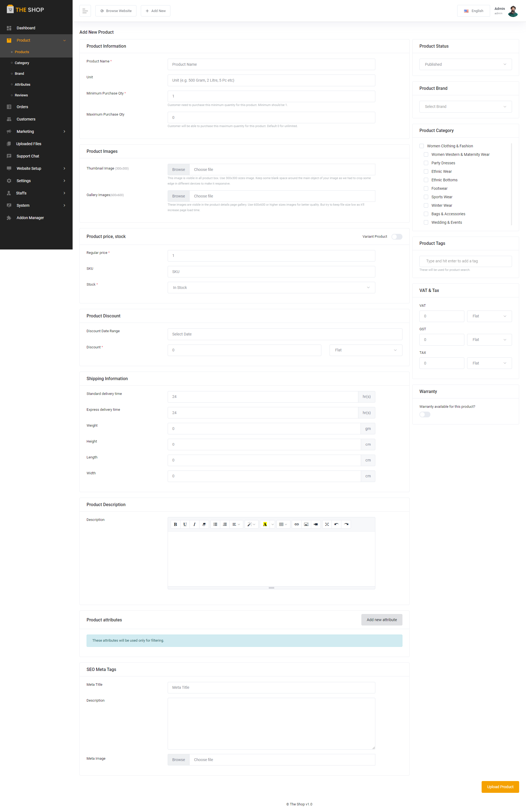Check the Party Dresses category
This screenshot has width=526, height=812.
[x=426, y=163]
